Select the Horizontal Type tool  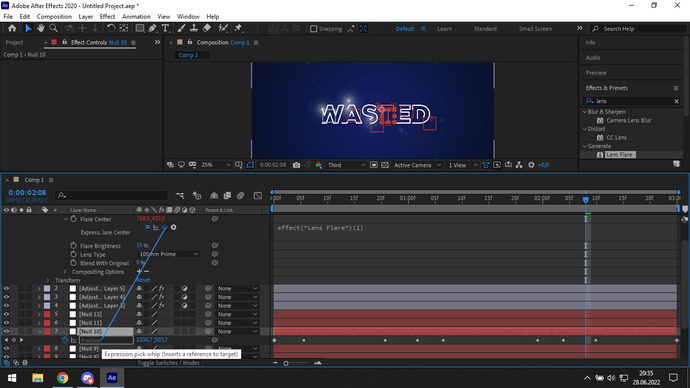click(x=165, y=29)
